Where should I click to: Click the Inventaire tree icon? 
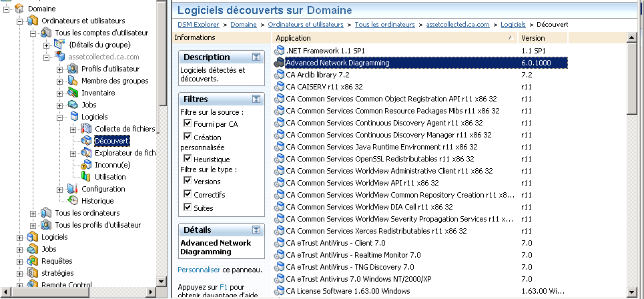tap(73, 93)
